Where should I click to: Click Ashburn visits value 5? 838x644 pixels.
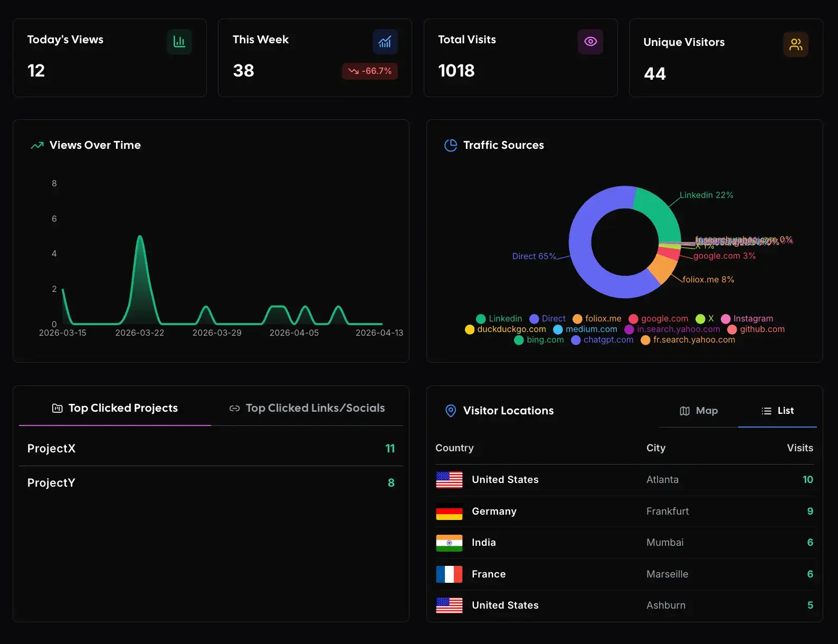click(810, 605)
